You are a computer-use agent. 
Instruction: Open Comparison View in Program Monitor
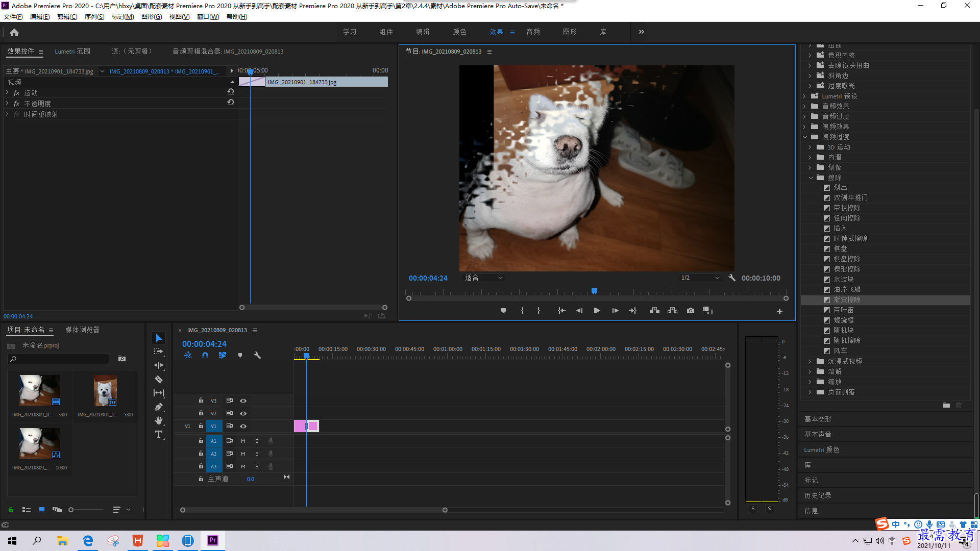708,311
